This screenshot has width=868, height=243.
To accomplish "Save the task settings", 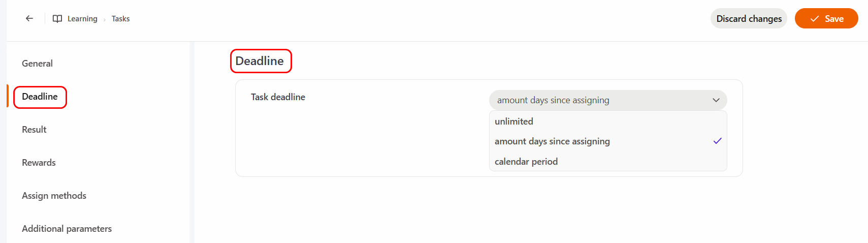I will click(x=826, y=18).
